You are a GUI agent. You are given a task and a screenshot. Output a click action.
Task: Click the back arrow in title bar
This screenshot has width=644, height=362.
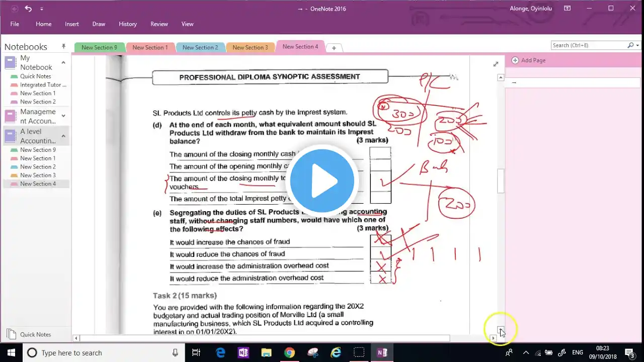[14, 9]
